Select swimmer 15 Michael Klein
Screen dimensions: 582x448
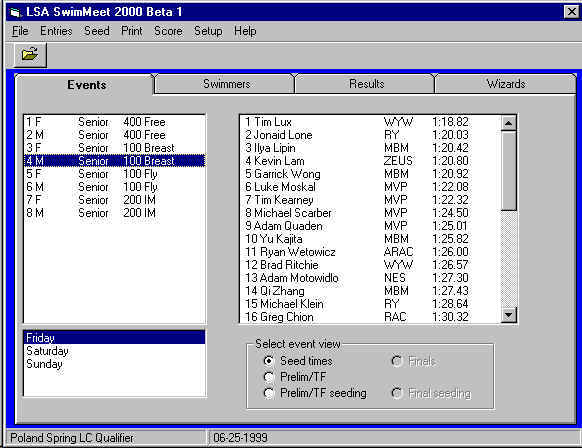370,304
